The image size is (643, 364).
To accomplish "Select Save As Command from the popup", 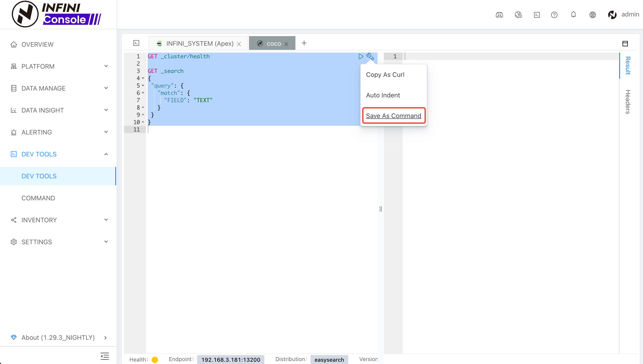I will click(394, 116).
